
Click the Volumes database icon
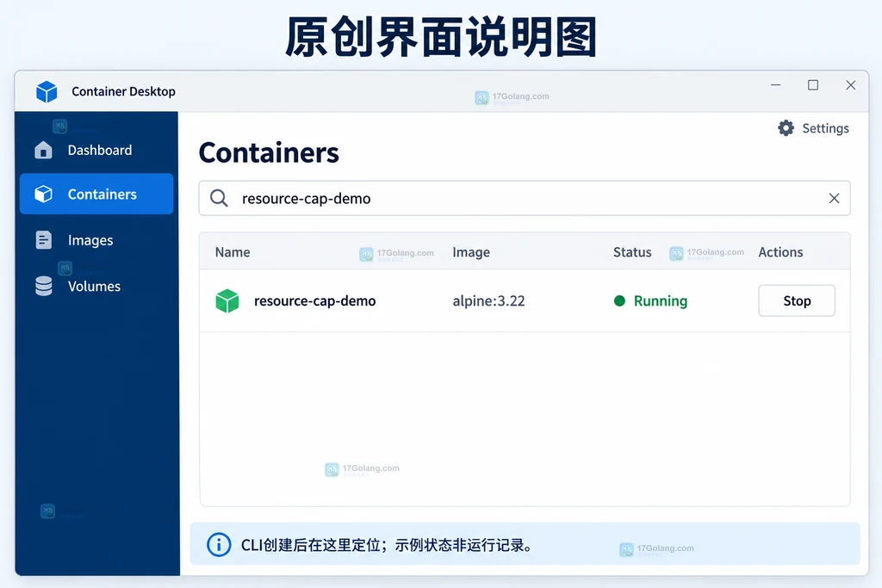[x=43, y=286]
